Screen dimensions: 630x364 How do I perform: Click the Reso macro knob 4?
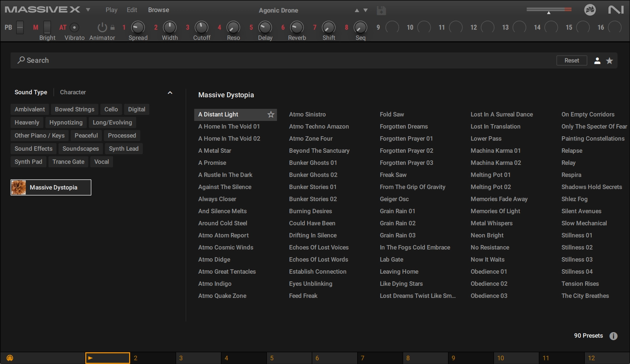[x=233, y=27]
